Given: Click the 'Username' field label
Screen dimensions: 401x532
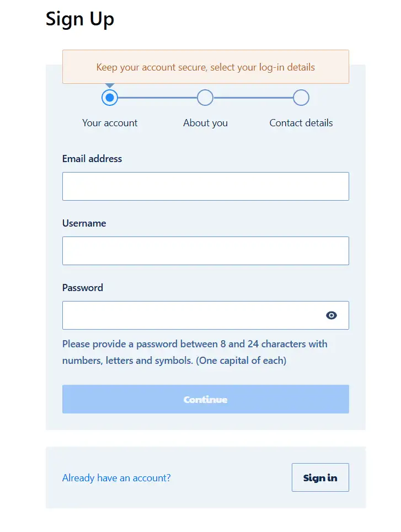Looking at the screenshot, I should 84,223.
